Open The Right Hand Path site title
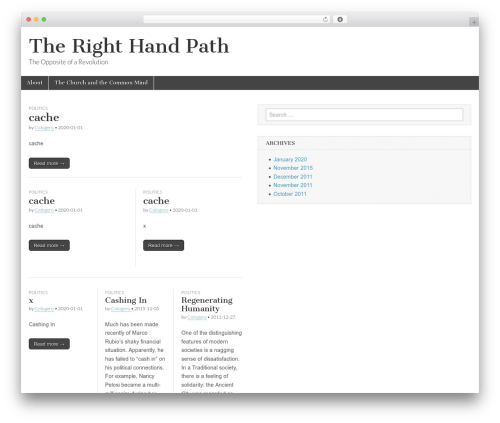 (x=129, y=46)
